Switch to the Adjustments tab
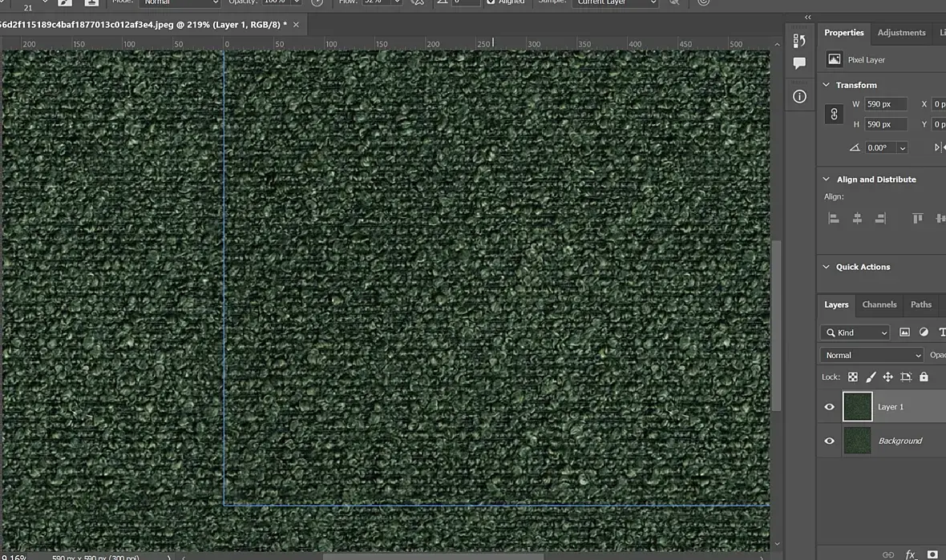Viewport: 946px width, 560px height. [x=901, y=33]
